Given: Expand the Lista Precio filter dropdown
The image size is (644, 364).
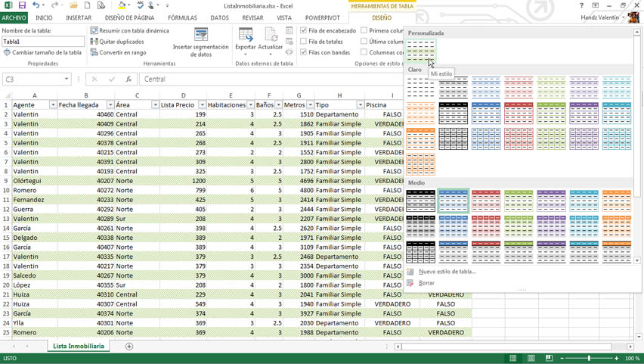Looking at the screenshot, I should click(202, 105).
